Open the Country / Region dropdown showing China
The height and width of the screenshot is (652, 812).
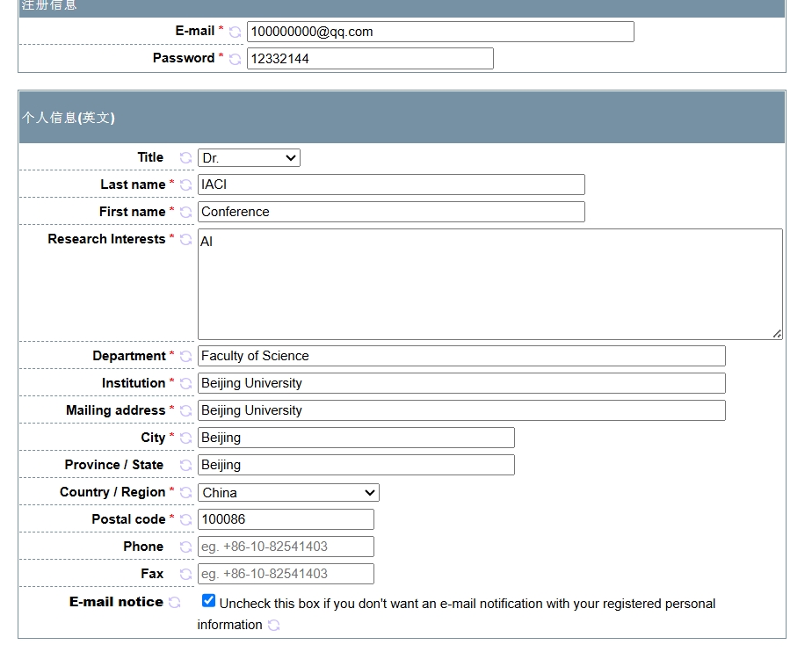coord(288,492)
